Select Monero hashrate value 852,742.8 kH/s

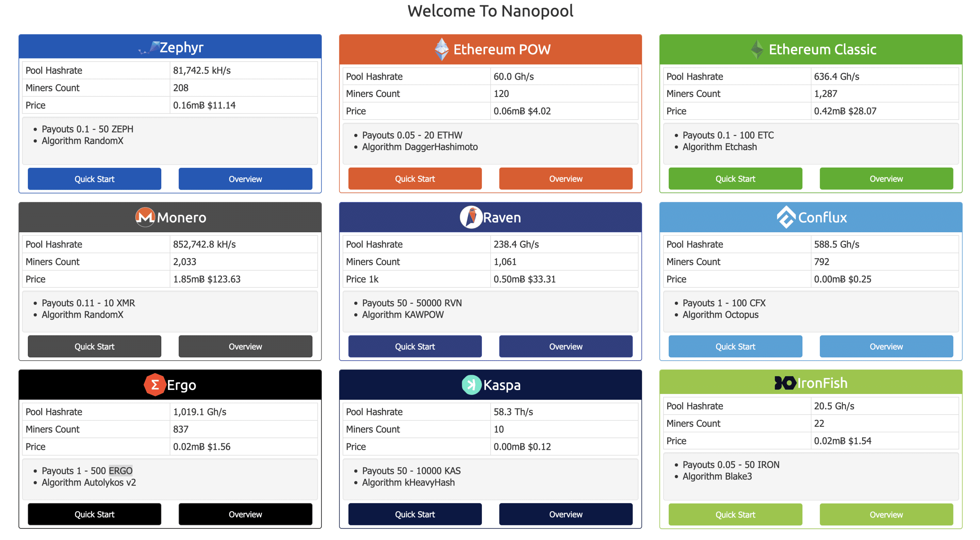point(204,244)
